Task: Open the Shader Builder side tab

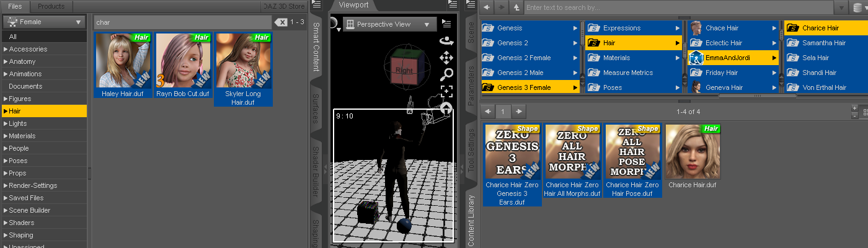Action: coord(316,170)
